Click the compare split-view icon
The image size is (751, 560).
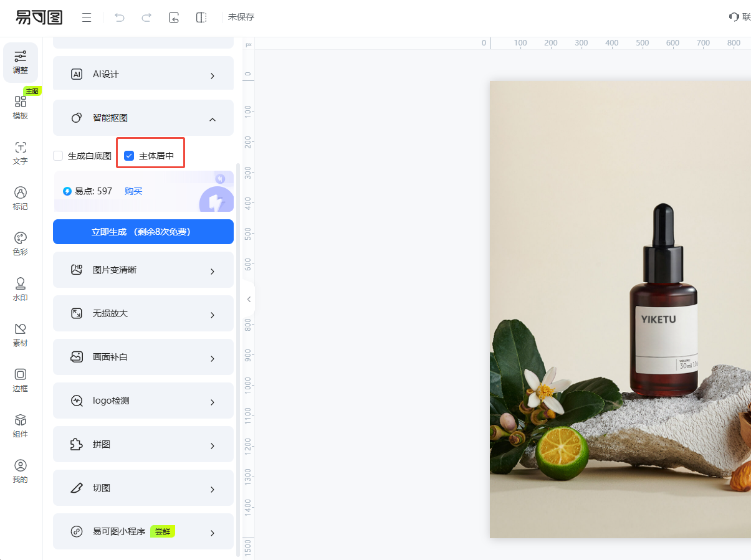pyautogui.click(x=201, y=17)
